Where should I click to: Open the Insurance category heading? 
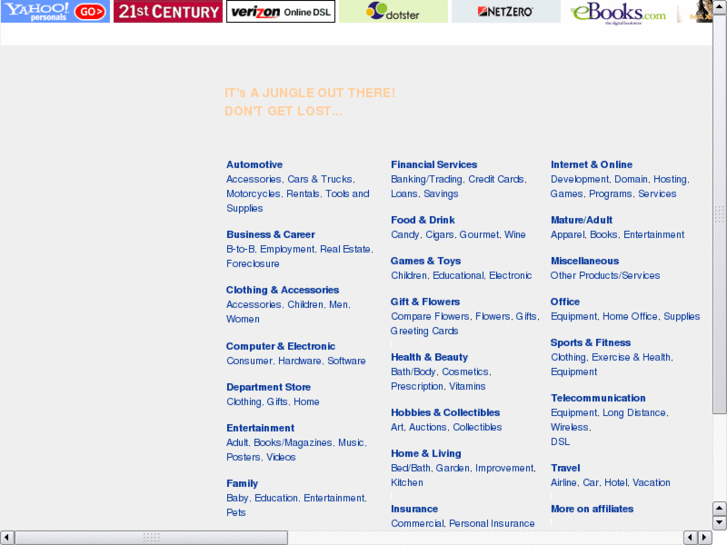[x=414, y=509]
